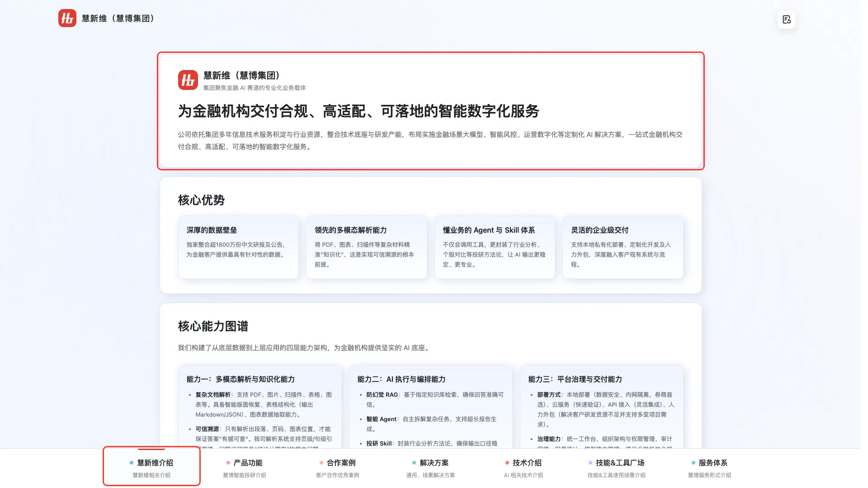Select the 领先的多模态解析能力 card
868x488 pixels.
coord(367,247)
